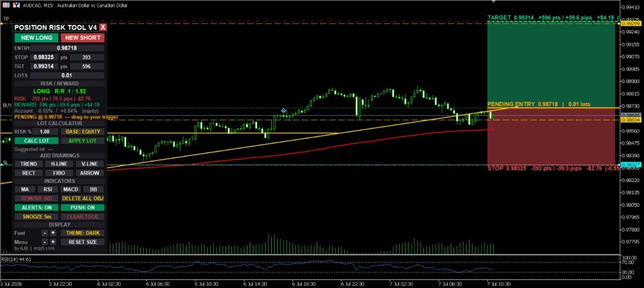This screenshot has height=288, width=644.
Task: Click the RISK 392 pts readout line
Action: (x=52, y=99)
